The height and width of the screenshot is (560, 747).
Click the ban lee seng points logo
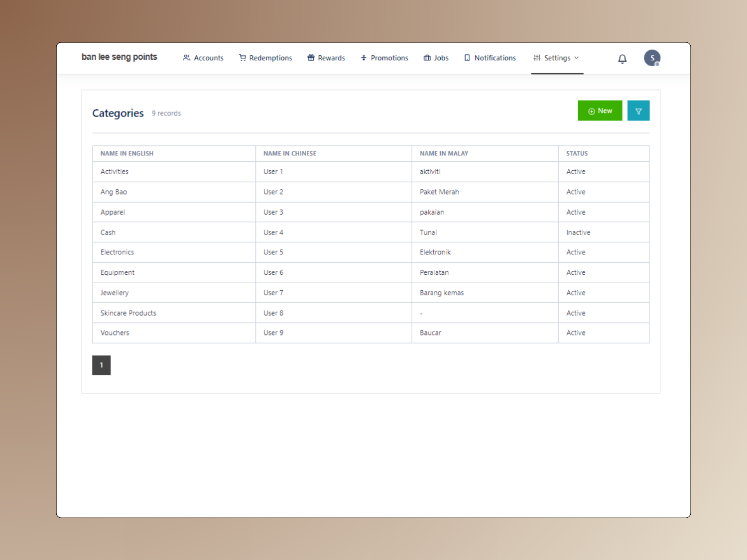120,57
